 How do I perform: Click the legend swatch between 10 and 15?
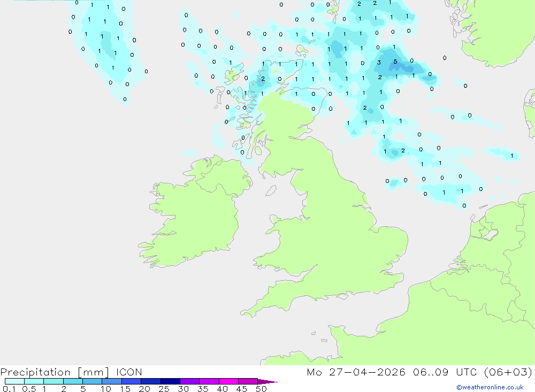pos(112,381)
